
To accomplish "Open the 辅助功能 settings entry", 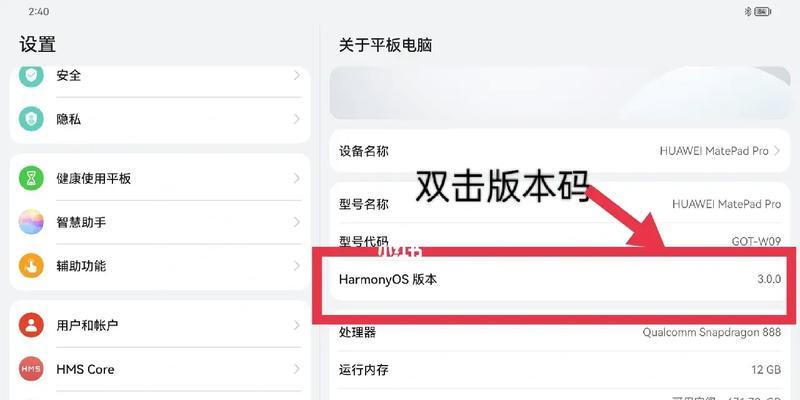I will 160,266.
